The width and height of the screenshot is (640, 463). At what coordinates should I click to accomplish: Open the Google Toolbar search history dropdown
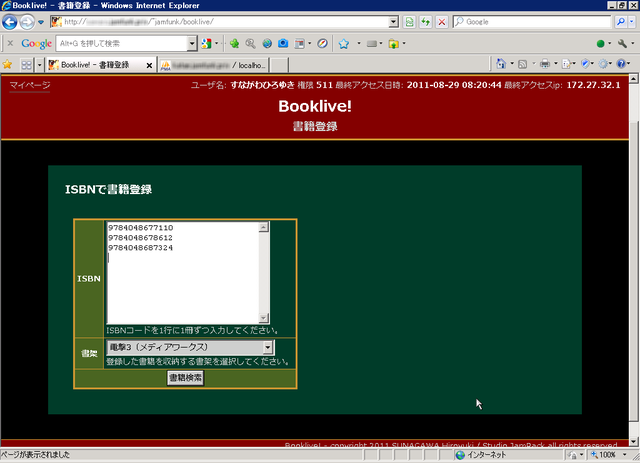(192, 43)
